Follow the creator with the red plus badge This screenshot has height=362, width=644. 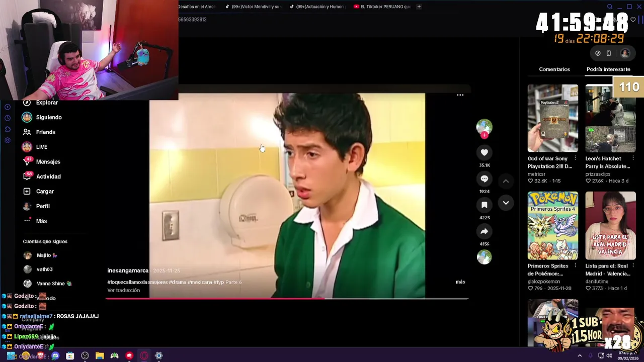[x=484, y=135]
